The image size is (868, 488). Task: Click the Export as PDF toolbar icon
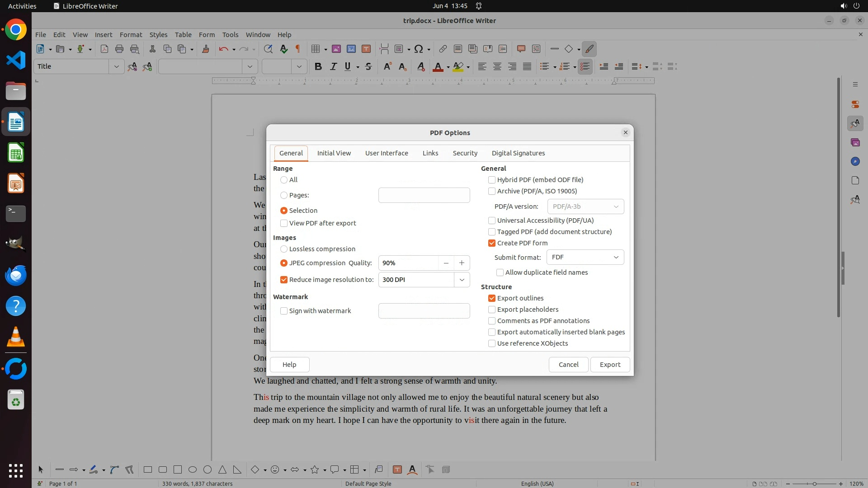104,49
